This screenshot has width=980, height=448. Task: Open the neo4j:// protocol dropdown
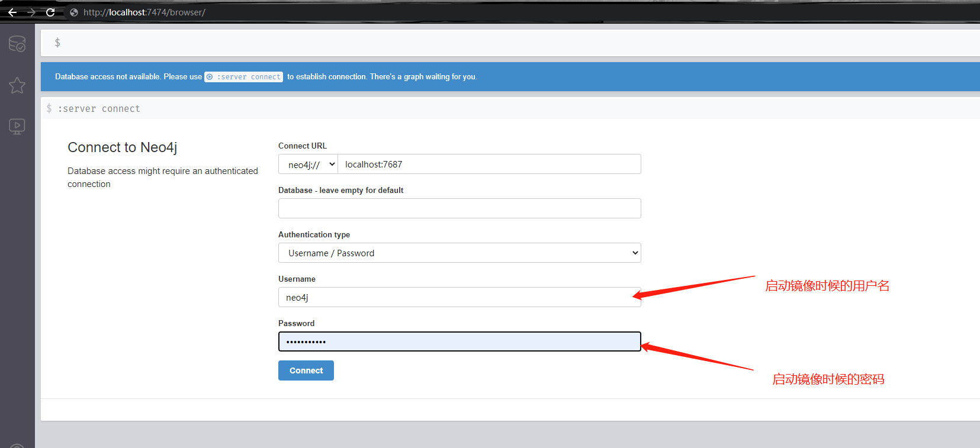pyautogui.click(x=308, y=164)
